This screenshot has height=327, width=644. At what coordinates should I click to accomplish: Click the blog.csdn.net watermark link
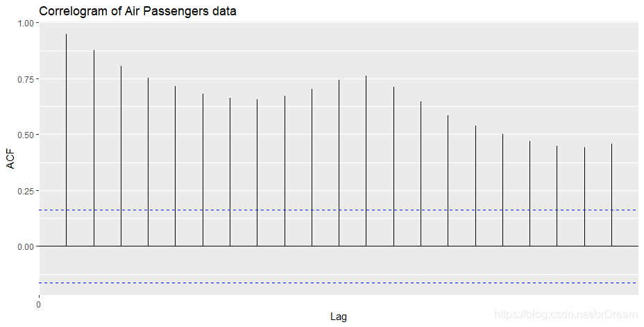tap(566, 315)
